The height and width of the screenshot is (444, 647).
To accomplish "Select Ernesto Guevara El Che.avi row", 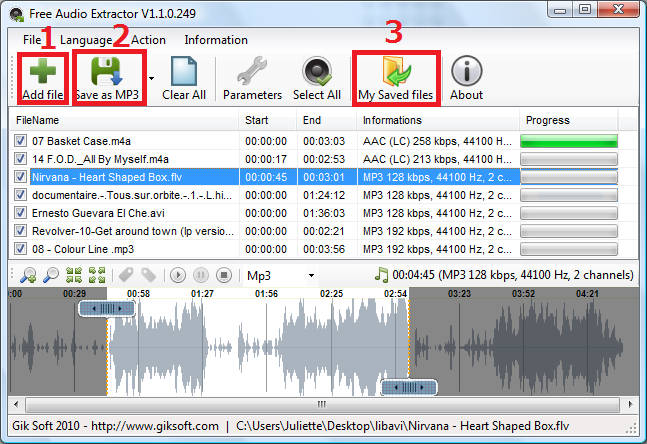I will coord(316,213).
